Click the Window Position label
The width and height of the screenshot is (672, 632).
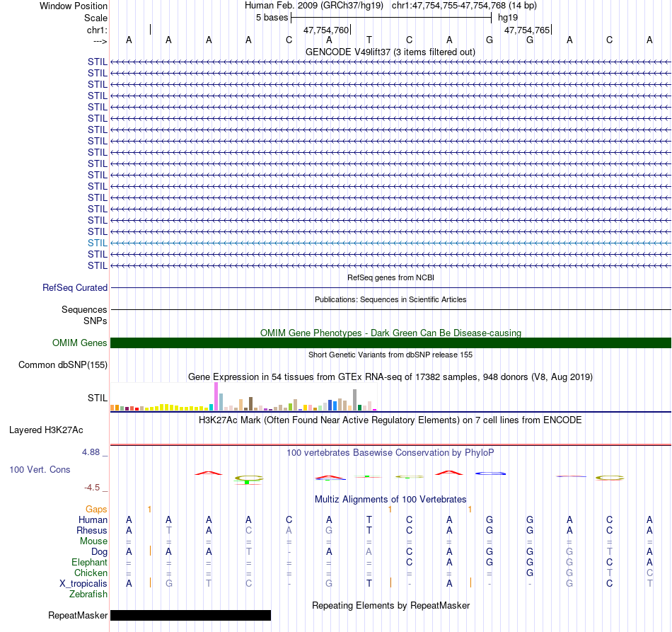point(74,6)
